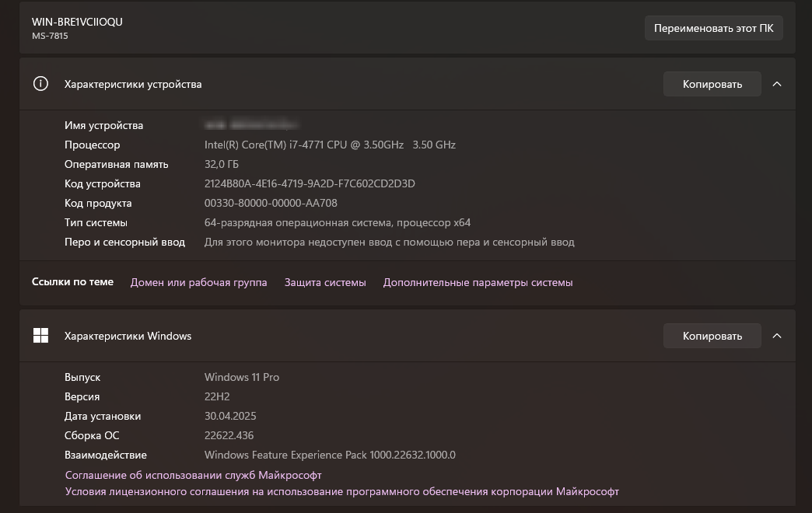Click the install date 30.04.2025

(230, 416)
